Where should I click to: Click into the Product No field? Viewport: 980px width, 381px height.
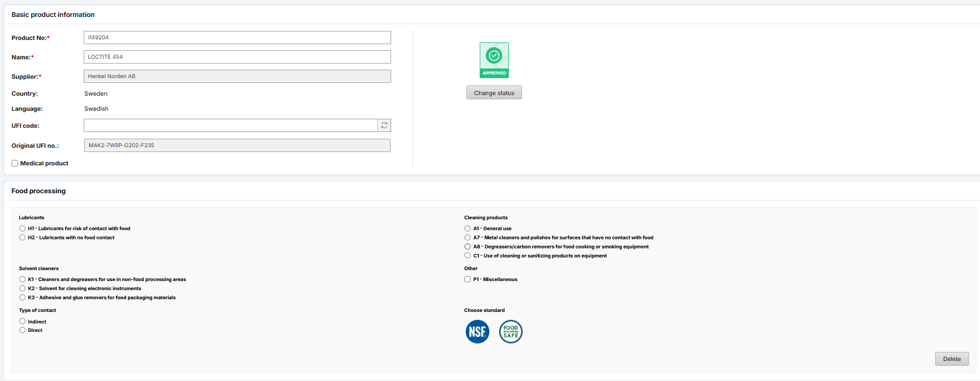tap(237, 38)
